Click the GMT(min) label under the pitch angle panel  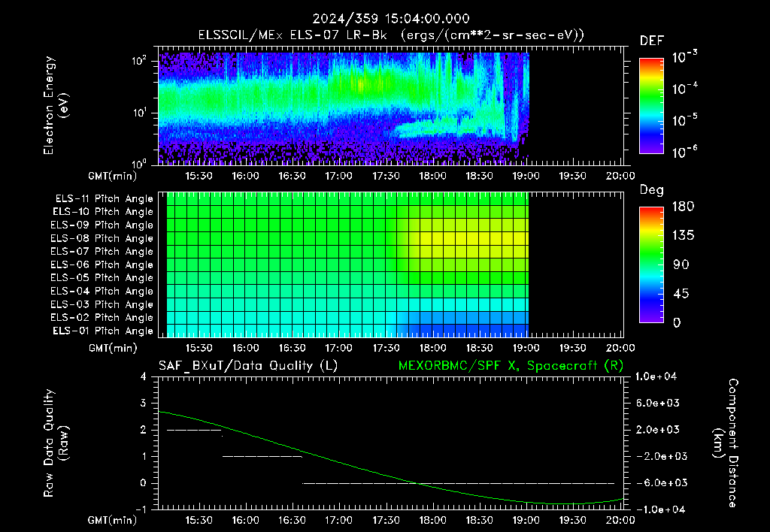coord(113,349)
